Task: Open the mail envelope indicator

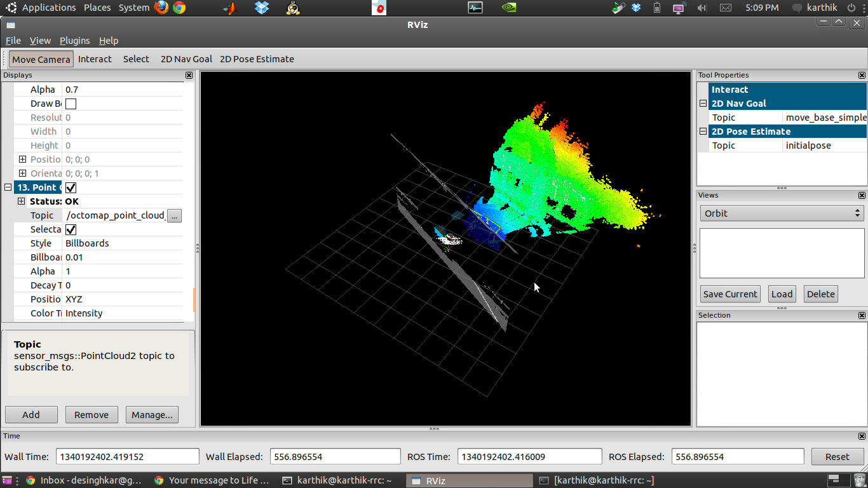Action: [x=726, y=8]
